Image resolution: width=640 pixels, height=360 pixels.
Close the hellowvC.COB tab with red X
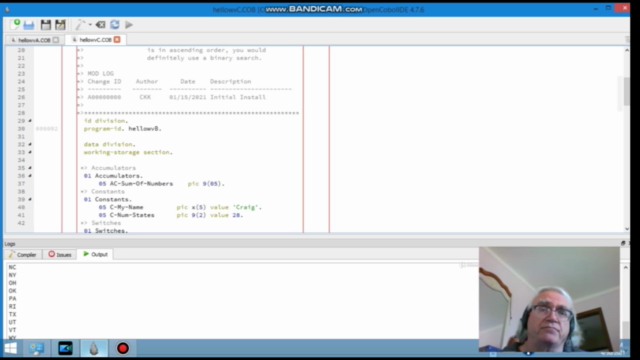click(117, 40)
